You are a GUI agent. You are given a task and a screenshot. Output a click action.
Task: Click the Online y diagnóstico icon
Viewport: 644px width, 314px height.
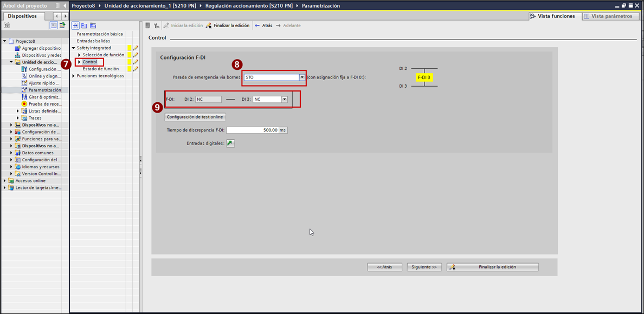pyautogui.click(x=24, y=76)
